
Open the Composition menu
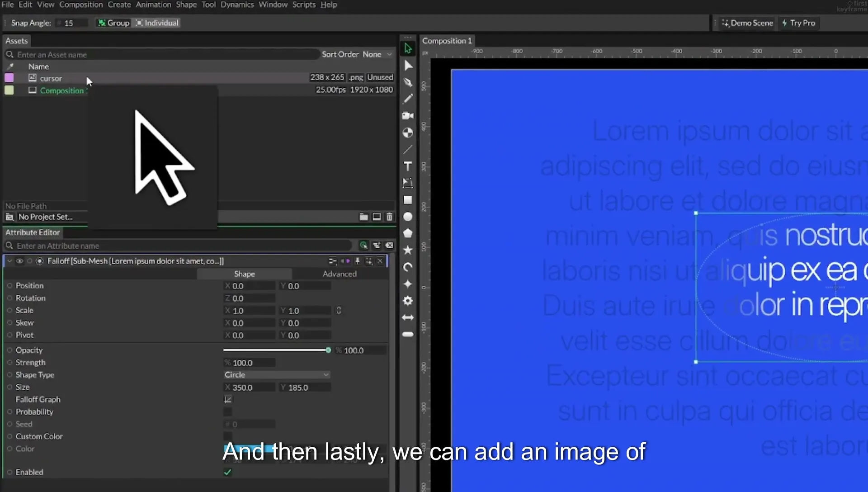81,5
